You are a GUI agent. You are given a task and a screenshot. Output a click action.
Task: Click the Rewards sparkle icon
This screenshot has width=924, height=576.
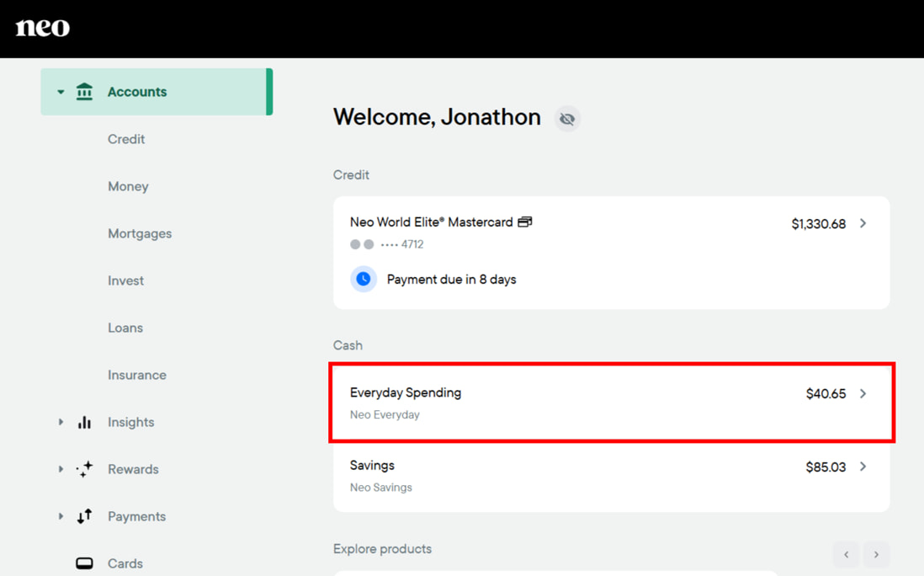tap(84, 469)
